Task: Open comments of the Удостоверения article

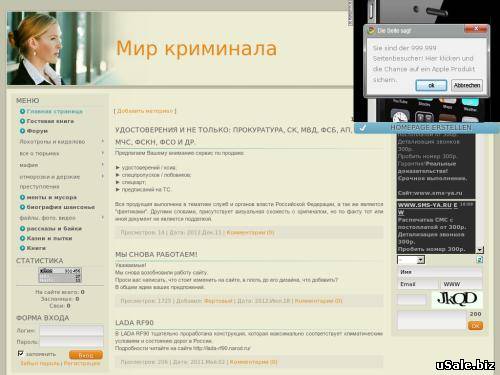Action: click(250, 233)
